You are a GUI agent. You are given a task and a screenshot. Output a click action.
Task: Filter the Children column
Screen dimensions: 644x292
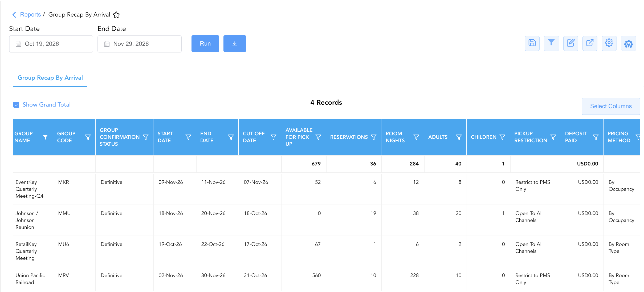click(x=502, y=137)
